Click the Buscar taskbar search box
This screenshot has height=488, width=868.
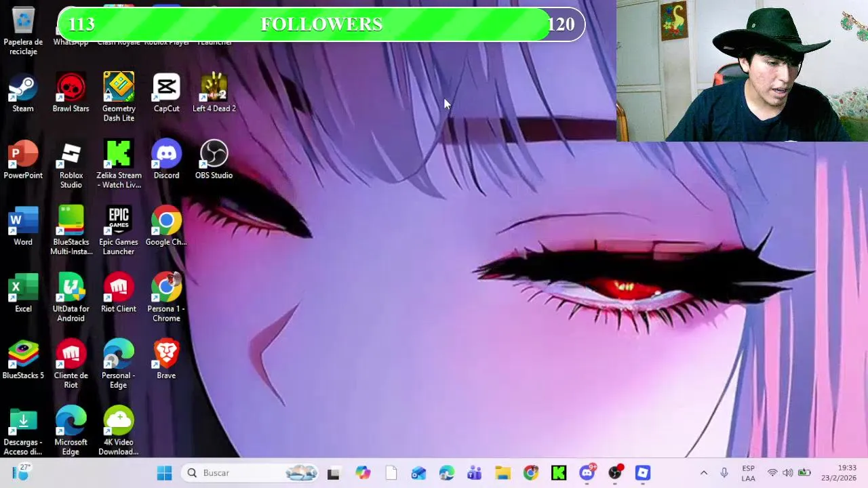pos(250,473)
